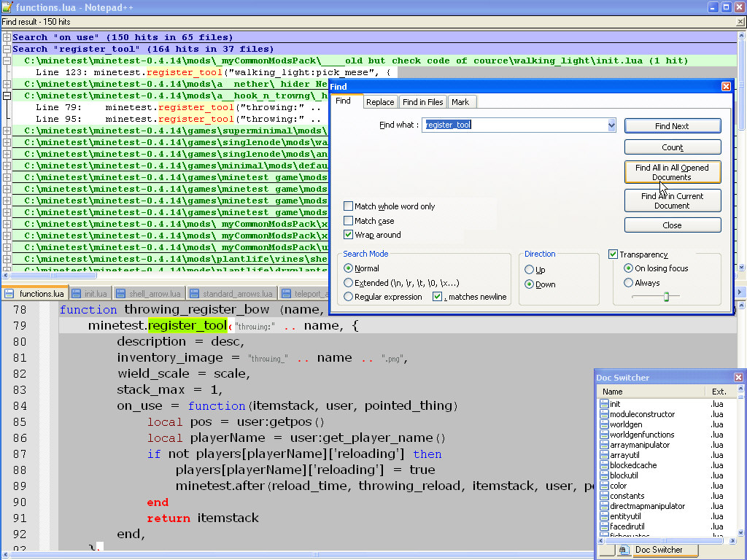This screenshot has height=560, width=747.
Task: Click the Notepad++ icon in the title bar
Action: click(7, 7)
